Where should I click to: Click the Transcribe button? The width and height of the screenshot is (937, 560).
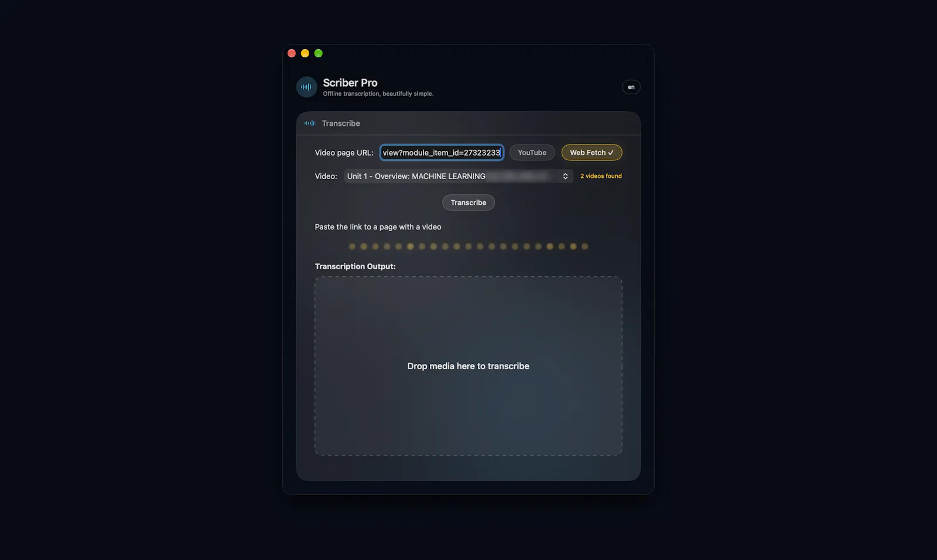click(468, 202)
